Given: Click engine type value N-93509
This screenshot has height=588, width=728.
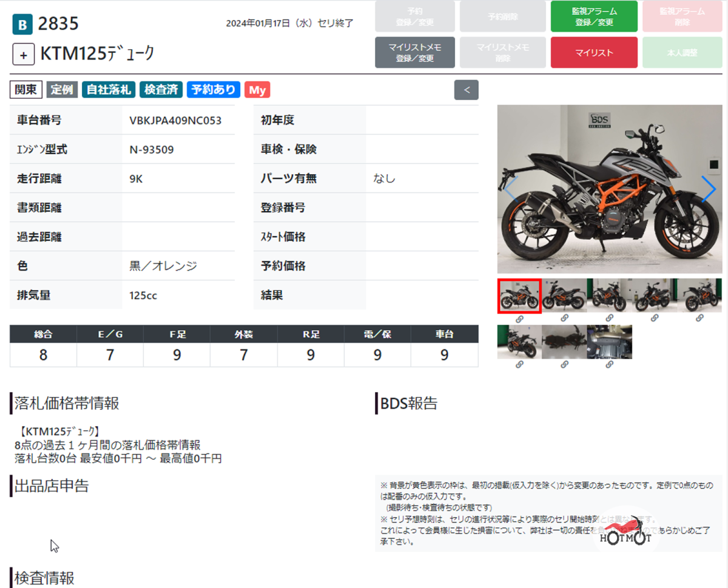Looking at the screenshot, I should 152,149.
